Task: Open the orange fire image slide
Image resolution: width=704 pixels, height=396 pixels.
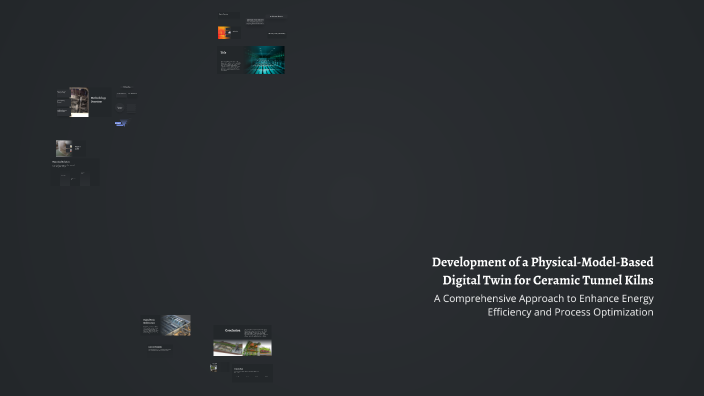Action: pyautogui.click(x=229, y=32)
